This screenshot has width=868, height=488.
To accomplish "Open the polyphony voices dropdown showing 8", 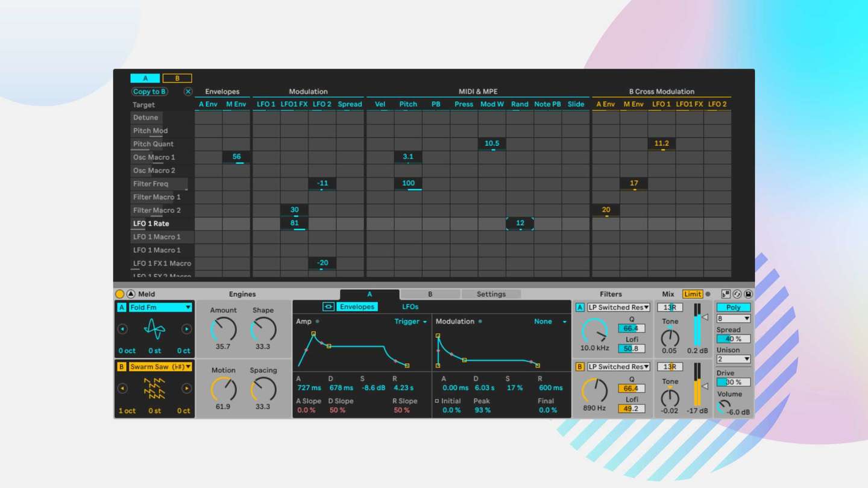I will coord(734,319).
